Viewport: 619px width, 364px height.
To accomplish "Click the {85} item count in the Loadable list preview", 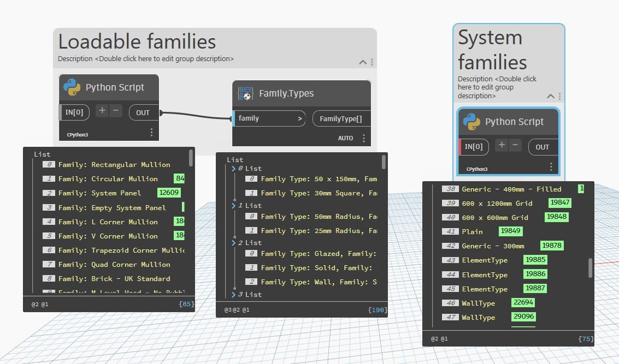I will [186, 304].
